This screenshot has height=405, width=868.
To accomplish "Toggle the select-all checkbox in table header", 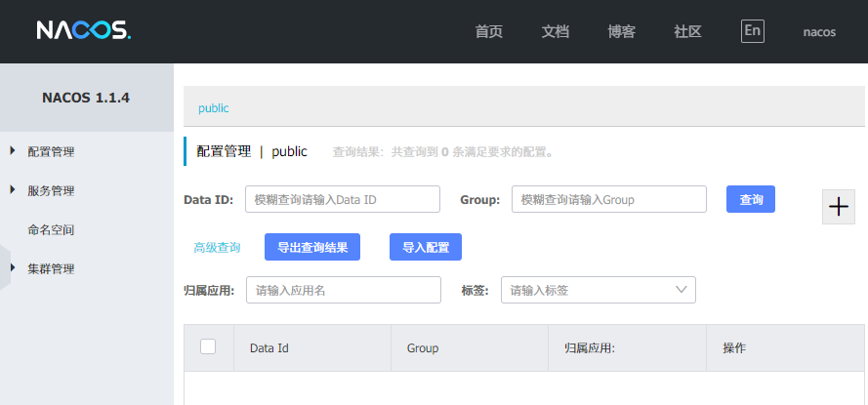I will click(208, 346).
